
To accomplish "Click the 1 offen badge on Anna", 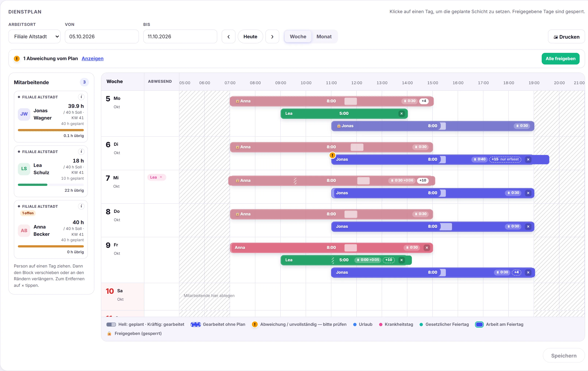I will coord(28,213).
